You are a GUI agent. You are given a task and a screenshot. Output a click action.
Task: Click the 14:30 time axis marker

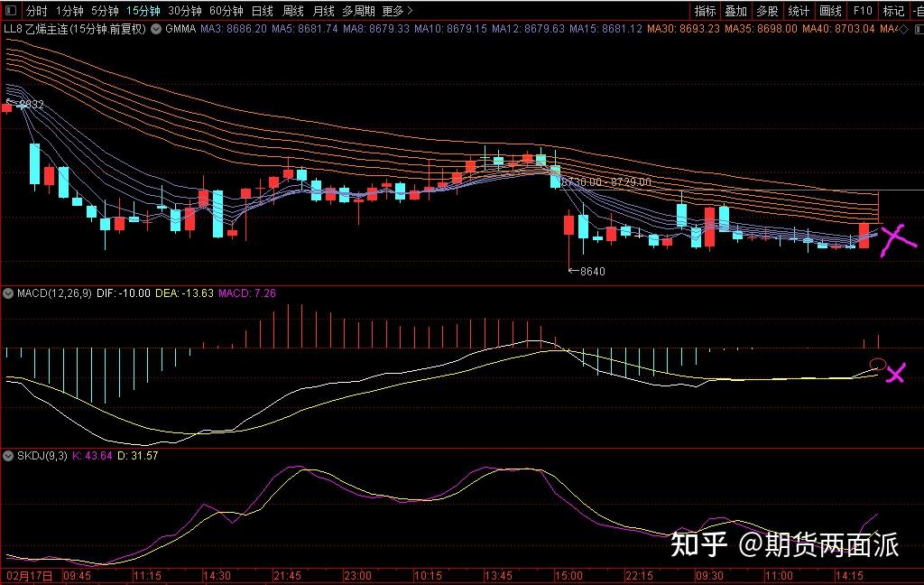pos(217,576)
